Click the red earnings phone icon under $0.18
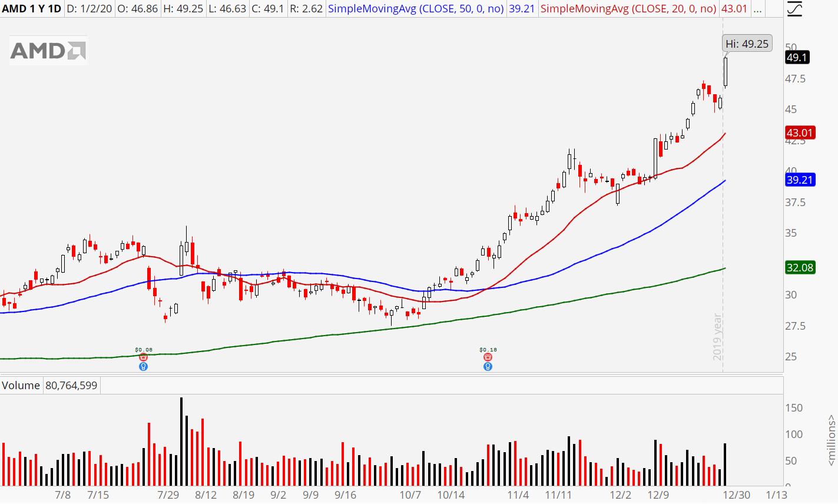Viewport: 838px width, 504px height. click(x=488, y=357)
